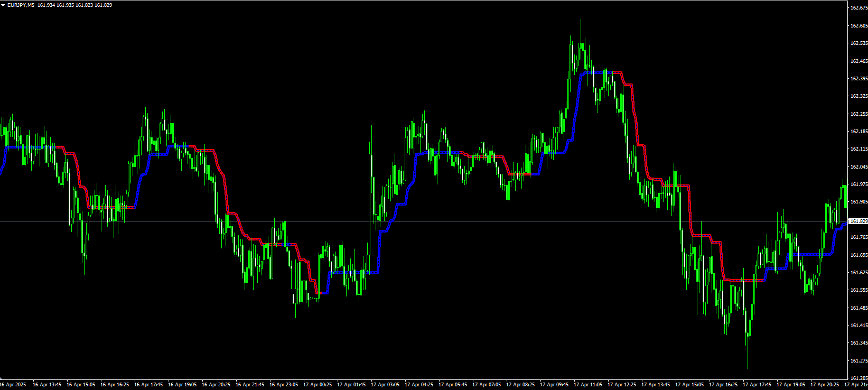
Task: Click the 162.395 price axis label
Action: (x=858, y=78)
